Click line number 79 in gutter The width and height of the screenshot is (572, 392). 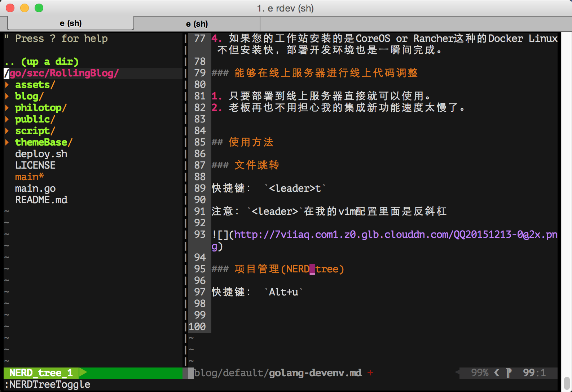point(200,73)
